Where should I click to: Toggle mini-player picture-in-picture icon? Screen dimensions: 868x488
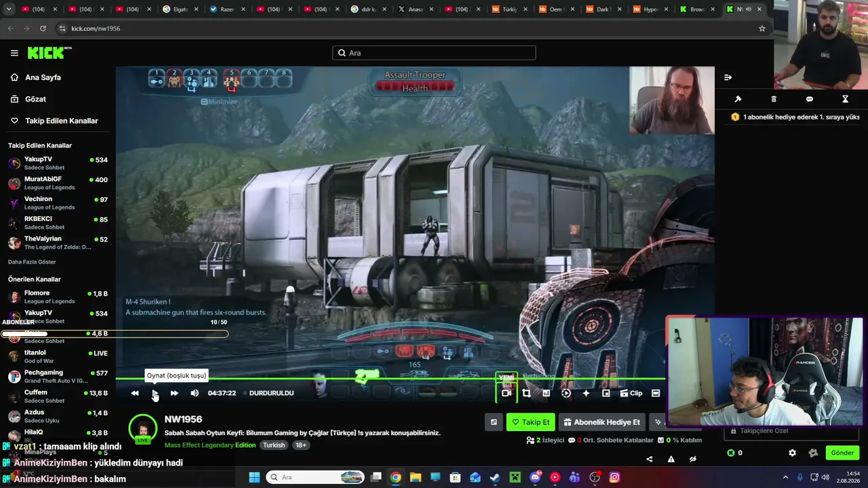coord(606,393)
